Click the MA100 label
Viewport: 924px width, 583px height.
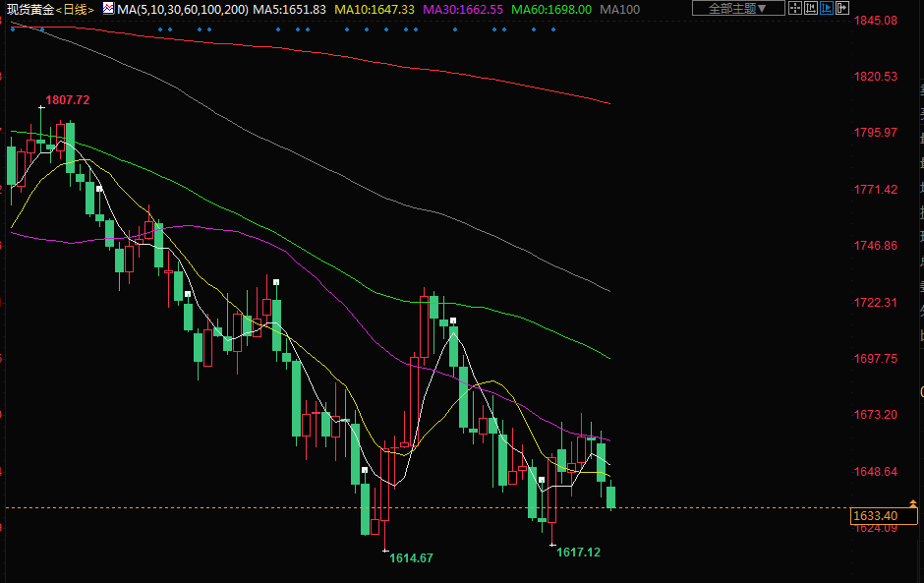(619, 9)
